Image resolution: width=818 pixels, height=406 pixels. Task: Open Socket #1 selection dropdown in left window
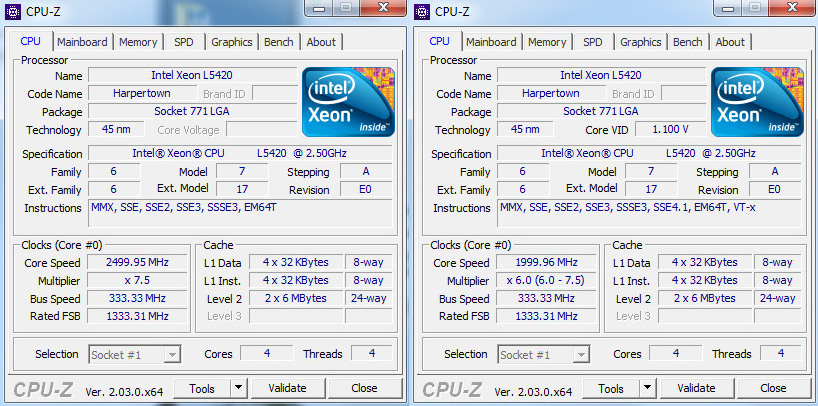coord(135,355)
